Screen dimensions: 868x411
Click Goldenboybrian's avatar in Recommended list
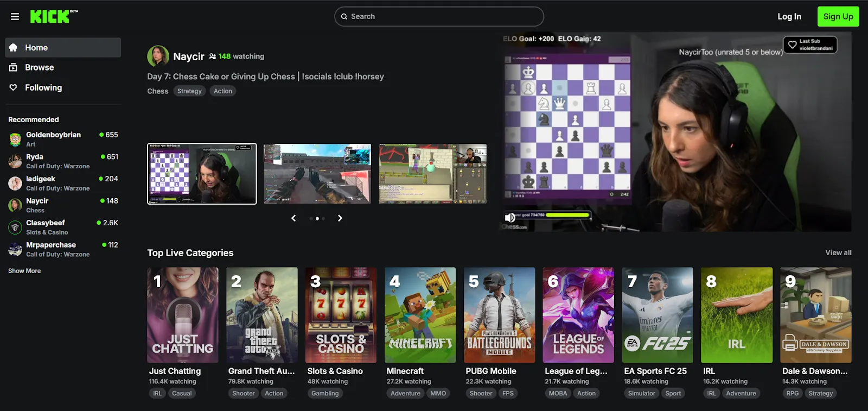[15, 139]
